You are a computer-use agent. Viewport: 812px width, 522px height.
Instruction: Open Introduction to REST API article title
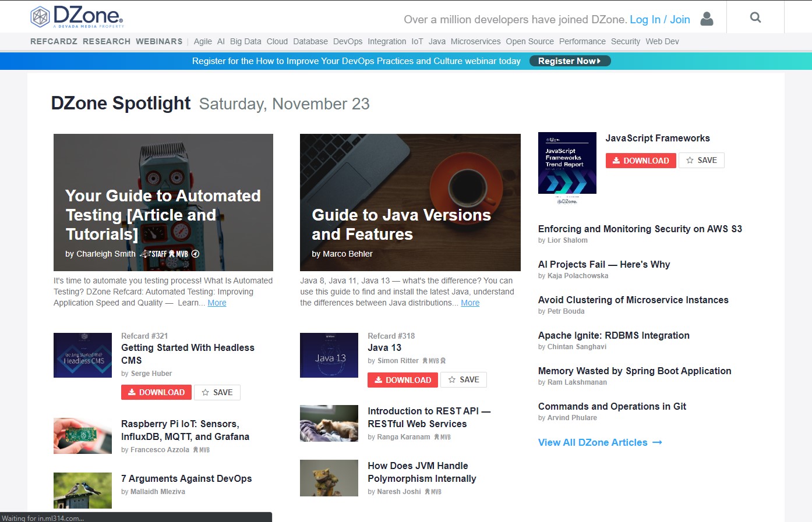[429, 417]
